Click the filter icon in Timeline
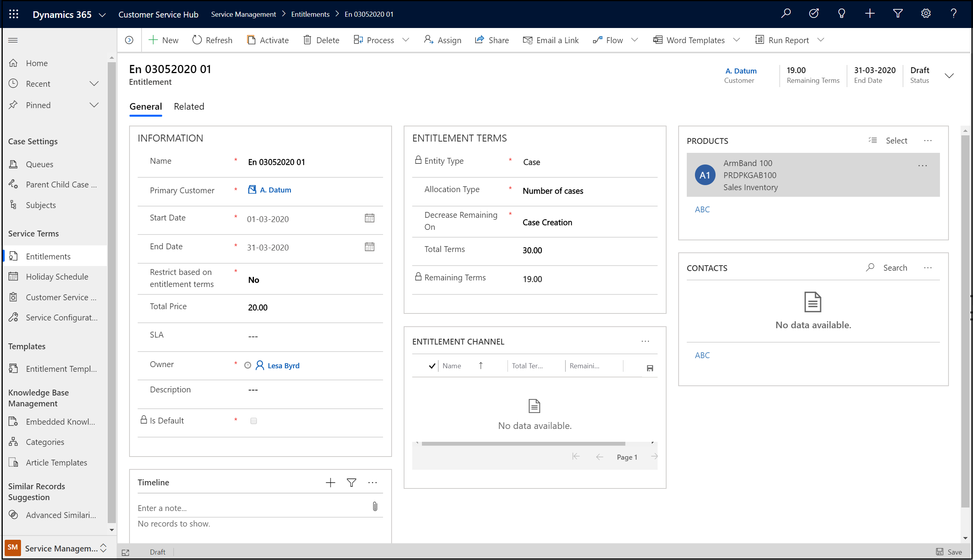Image resolution: width=973 pixels, height=560 pixels. click(352, 482)
